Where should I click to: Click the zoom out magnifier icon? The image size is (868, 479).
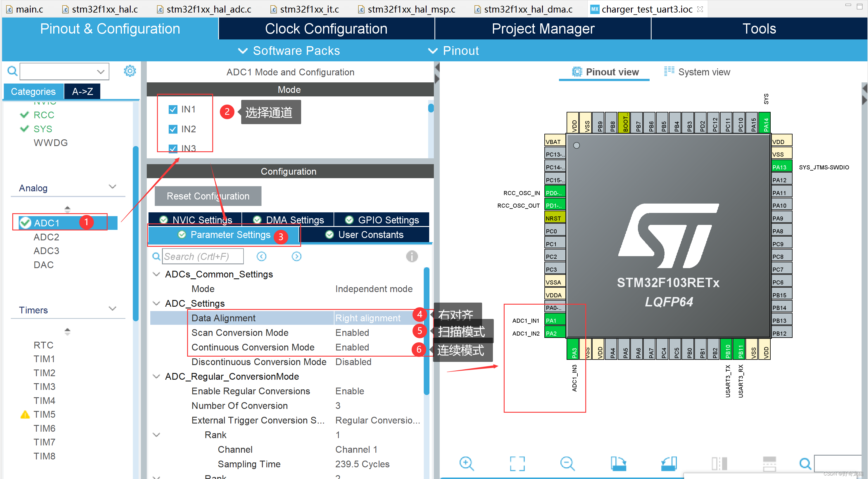click(x=567, y=464)
